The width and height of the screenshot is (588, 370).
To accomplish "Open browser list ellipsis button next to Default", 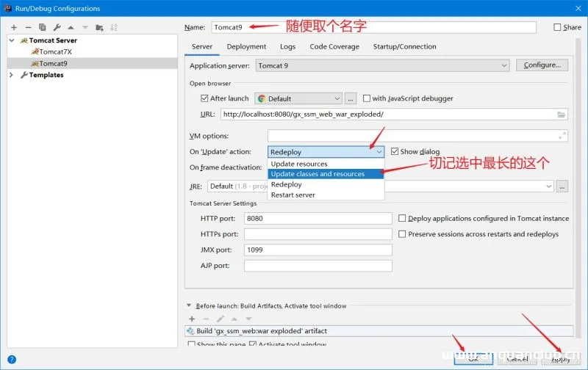I will tap(351, 99).
